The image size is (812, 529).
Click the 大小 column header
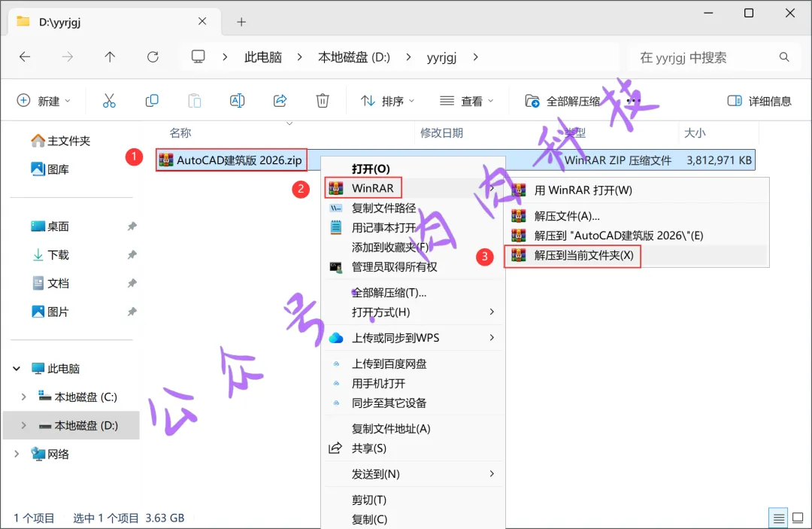click(695, 132)
